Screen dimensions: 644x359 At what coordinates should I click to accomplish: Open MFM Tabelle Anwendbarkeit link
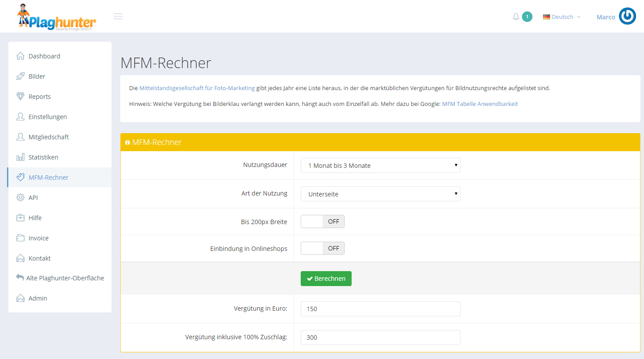[480, 104]
